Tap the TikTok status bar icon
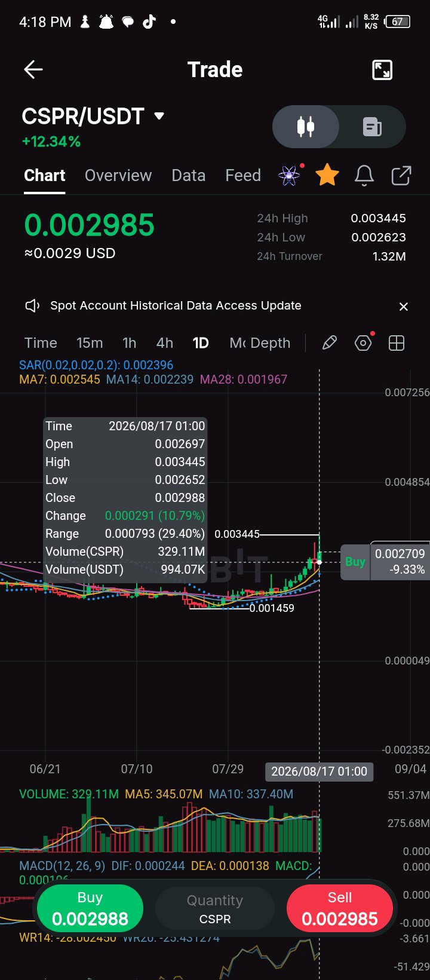 [149, 22]
